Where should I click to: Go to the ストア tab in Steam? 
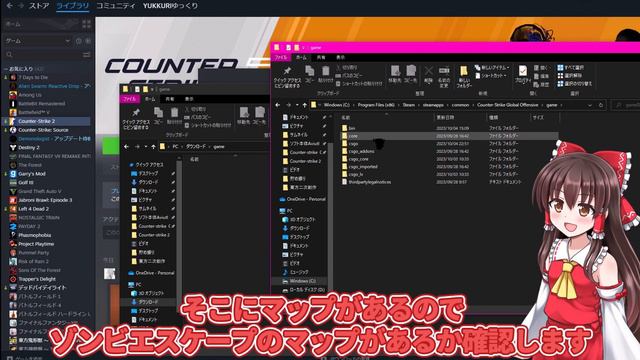39,6
